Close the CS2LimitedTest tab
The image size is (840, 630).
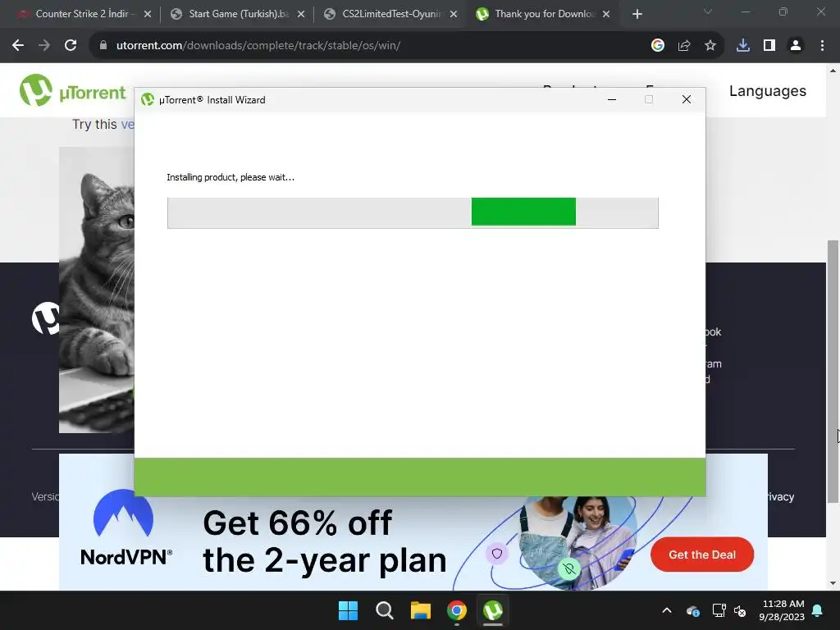[x=454, y=15]
